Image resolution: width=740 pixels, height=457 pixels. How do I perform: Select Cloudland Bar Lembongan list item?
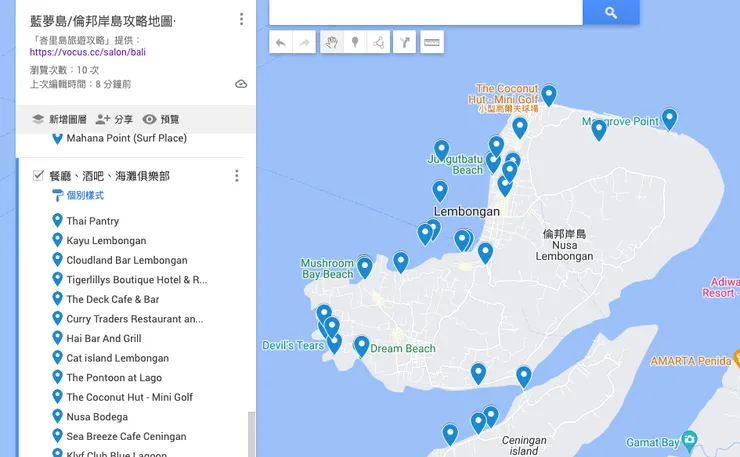point(126,260)
